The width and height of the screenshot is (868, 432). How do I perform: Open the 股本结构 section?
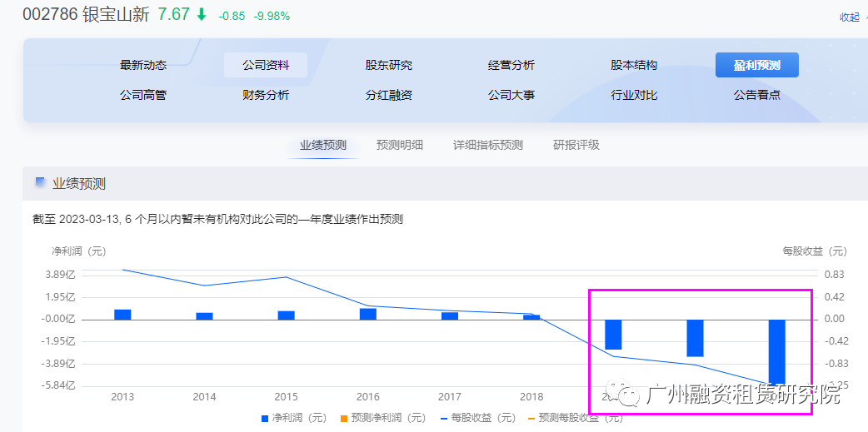(634, 65)
